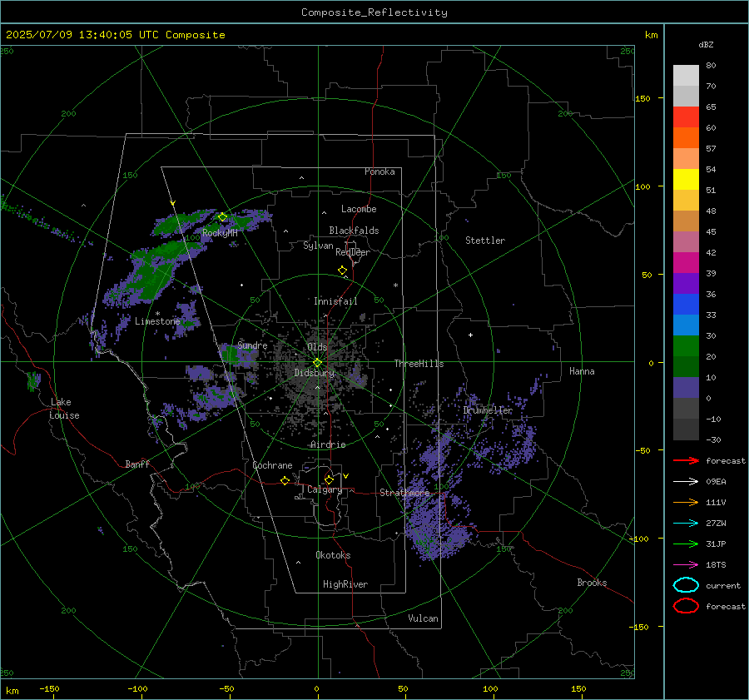Click the Banff label

pyautogui.click(x=137, y=464)
